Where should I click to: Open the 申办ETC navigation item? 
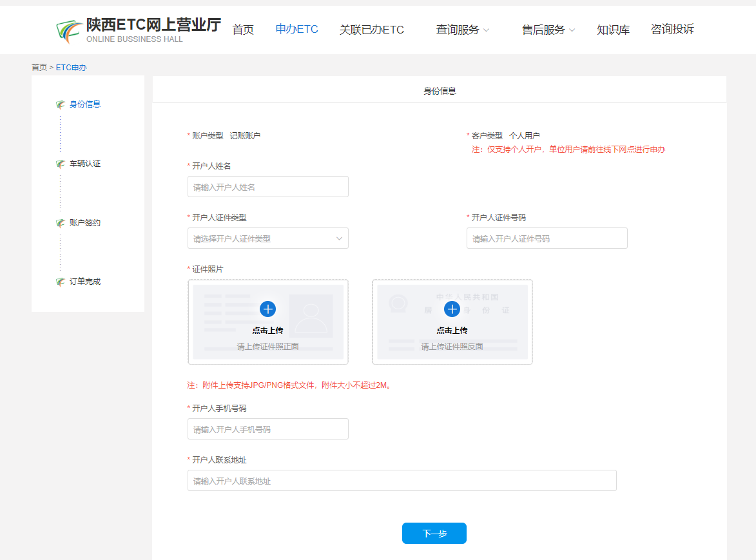[296, 29]
